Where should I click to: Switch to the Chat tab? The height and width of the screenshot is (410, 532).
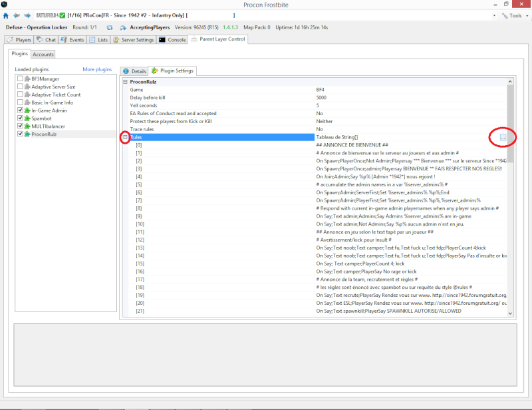(x=46, y=40)
